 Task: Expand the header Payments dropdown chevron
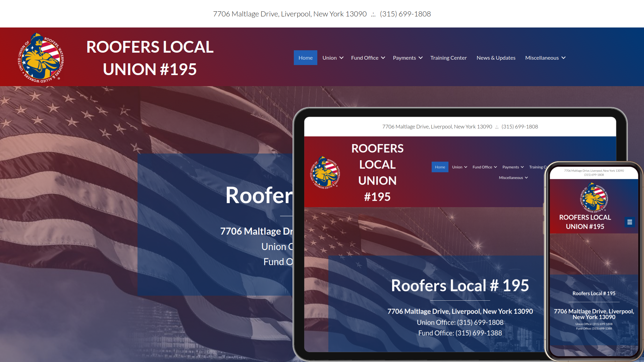[421, 58]
